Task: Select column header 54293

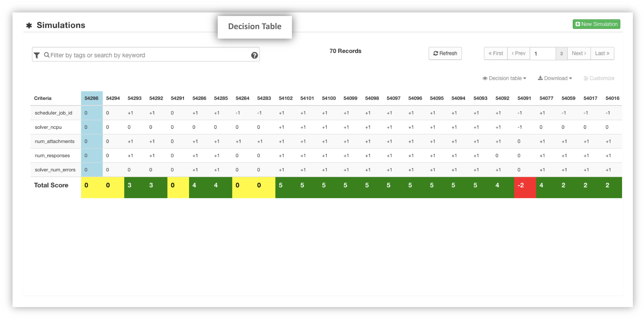Action: click(135, 98)
